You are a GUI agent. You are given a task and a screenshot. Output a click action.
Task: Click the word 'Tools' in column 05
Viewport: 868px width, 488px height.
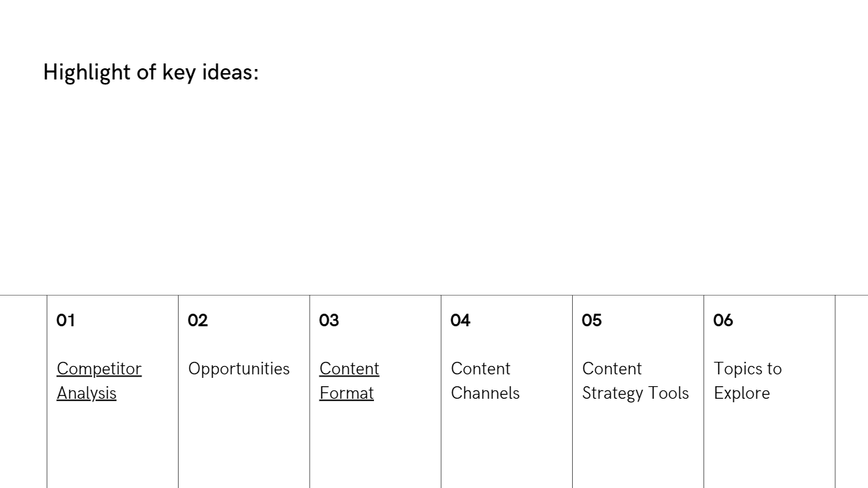pos(669,393)
